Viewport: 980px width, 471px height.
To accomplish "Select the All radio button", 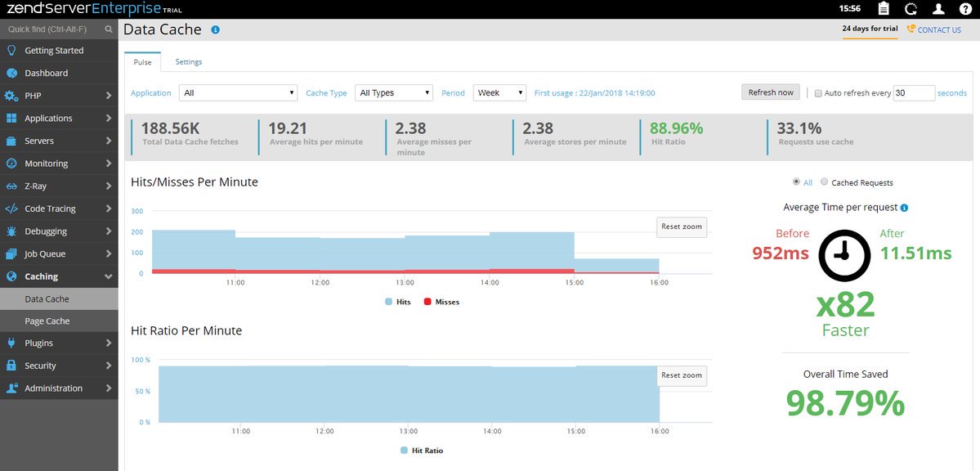I will click(795, 182).
